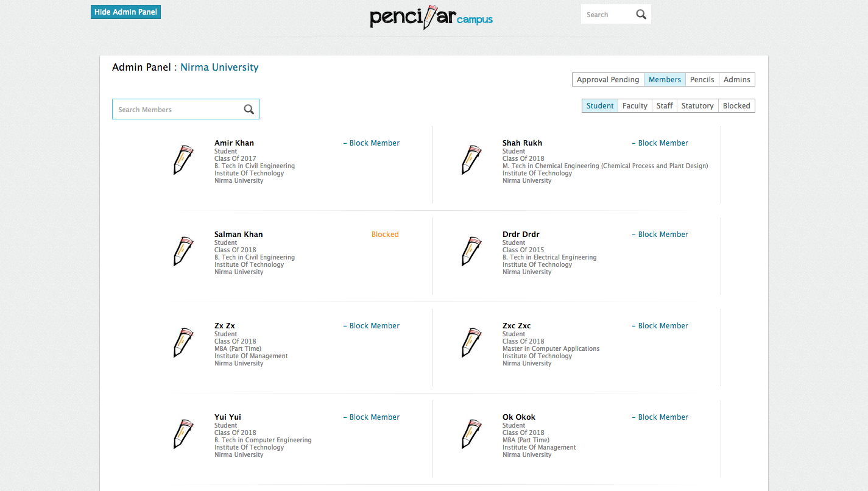Click the magnifier icon in Search Members box
This screenshot has width=868, height=491.
(249, 110)
